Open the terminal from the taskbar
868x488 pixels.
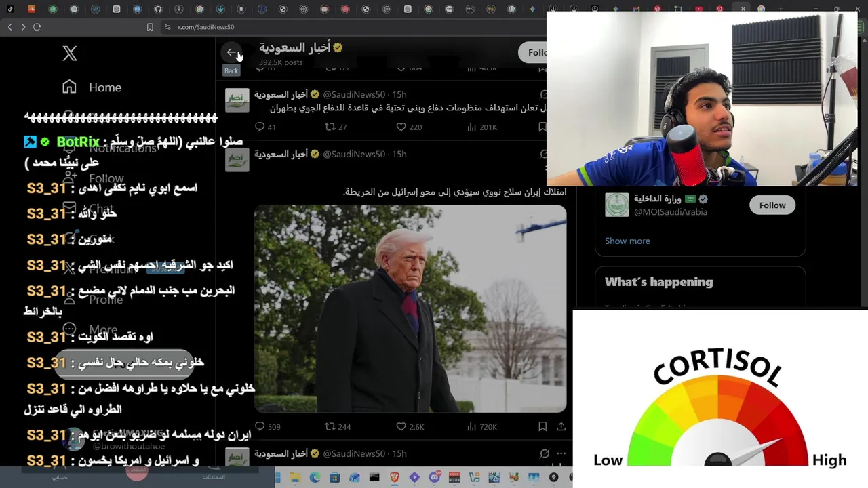(x=374, y=477)
